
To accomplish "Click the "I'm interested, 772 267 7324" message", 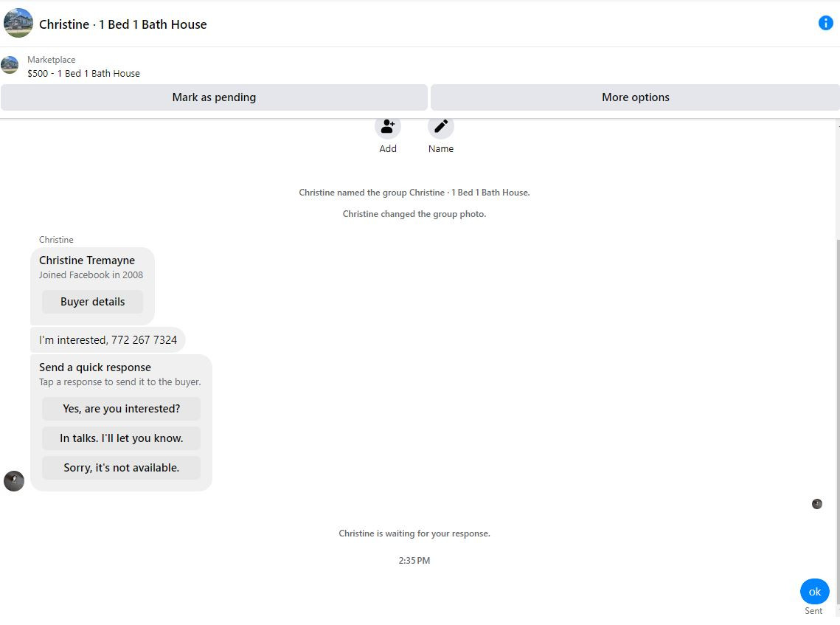I will pyautogui.click(x=108, y=340).
